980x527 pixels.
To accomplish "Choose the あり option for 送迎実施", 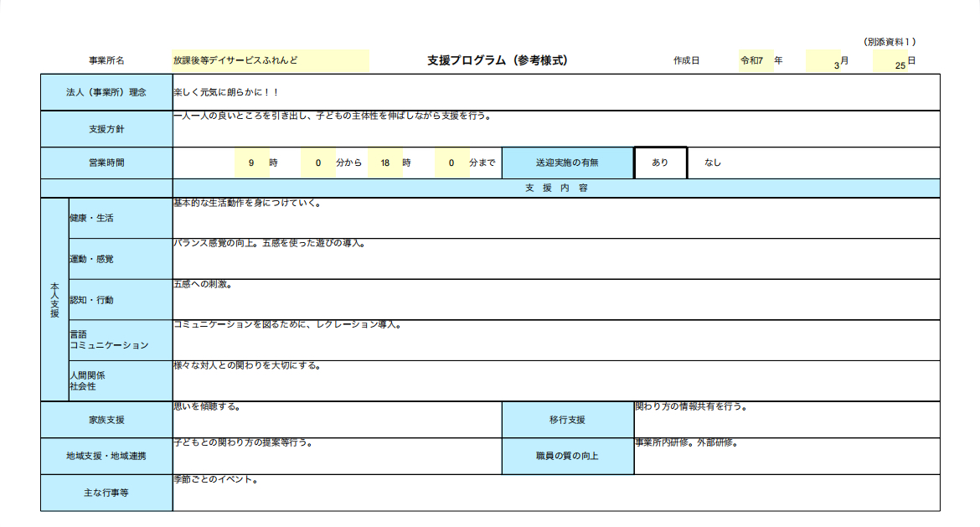I will (661, 163).
